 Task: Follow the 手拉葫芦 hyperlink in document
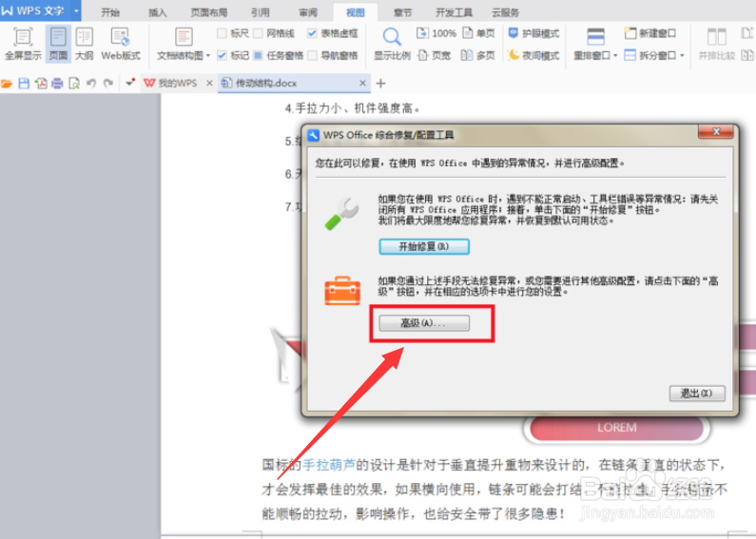(329, 465)
